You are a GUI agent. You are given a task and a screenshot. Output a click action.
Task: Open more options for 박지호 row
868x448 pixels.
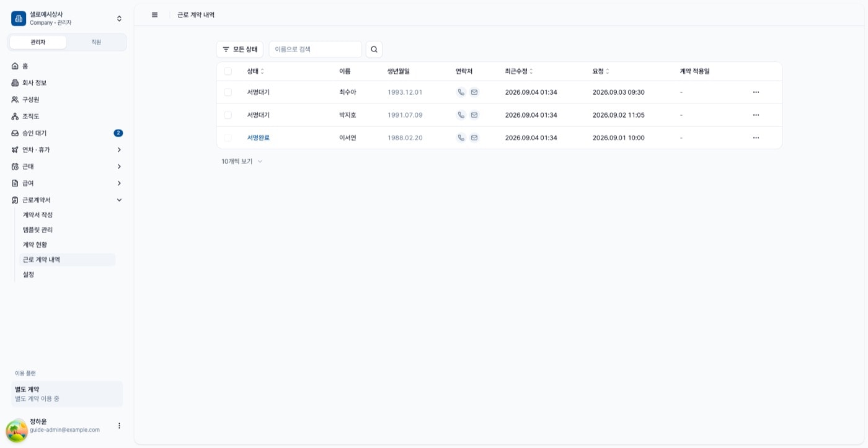(756, 115)
